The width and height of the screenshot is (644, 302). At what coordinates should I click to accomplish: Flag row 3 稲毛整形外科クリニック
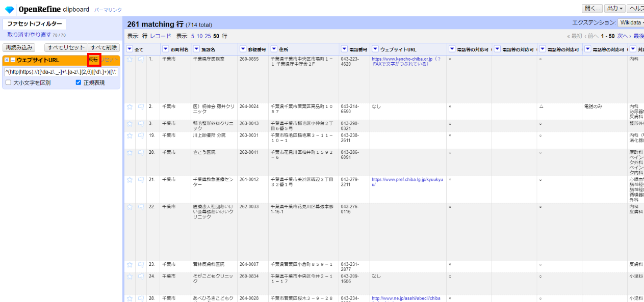click(x=141, y=124)
